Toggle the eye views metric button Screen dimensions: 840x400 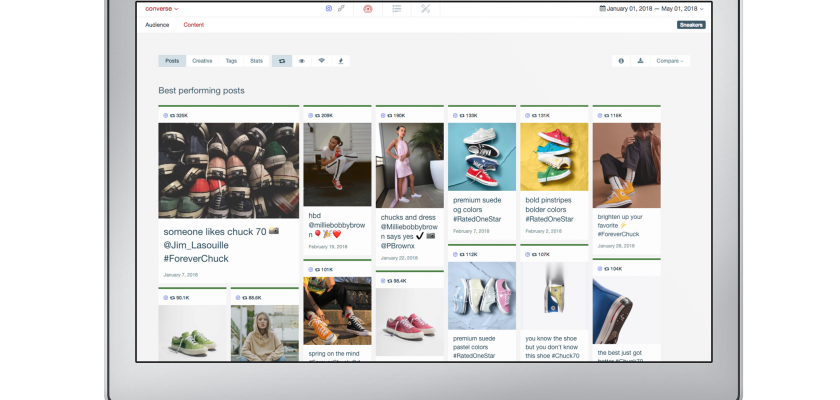tap(301, 61)
